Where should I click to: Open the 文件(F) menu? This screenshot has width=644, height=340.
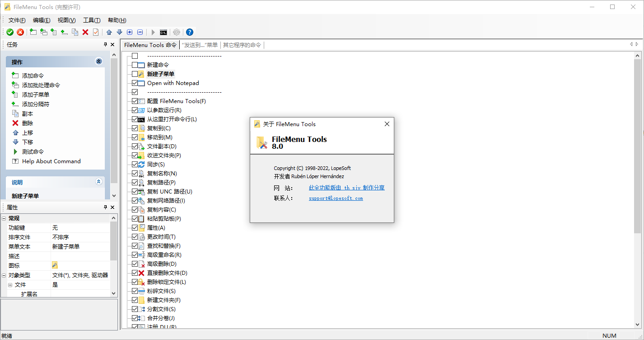click(x=17, y=20)
